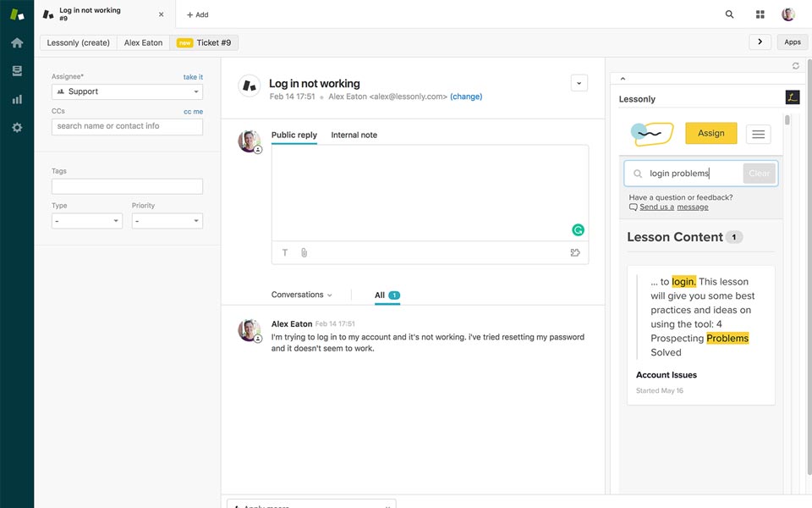Click the Tags input field
The image size is (812, 508).
[128, 186]
